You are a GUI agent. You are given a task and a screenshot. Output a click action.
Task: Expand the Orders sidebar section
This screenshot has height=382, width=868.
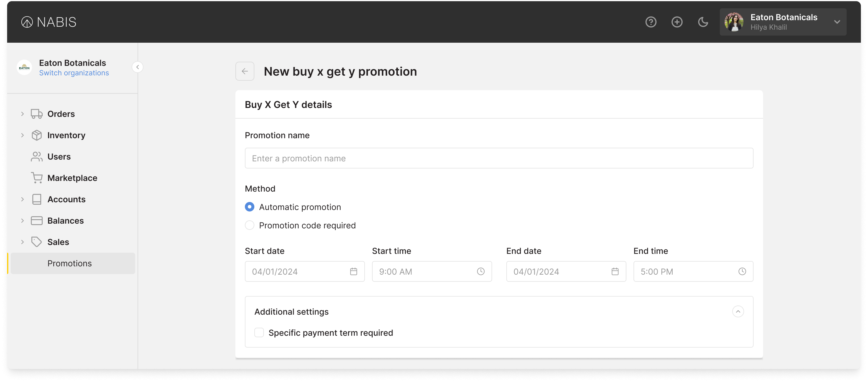point(22,114)
